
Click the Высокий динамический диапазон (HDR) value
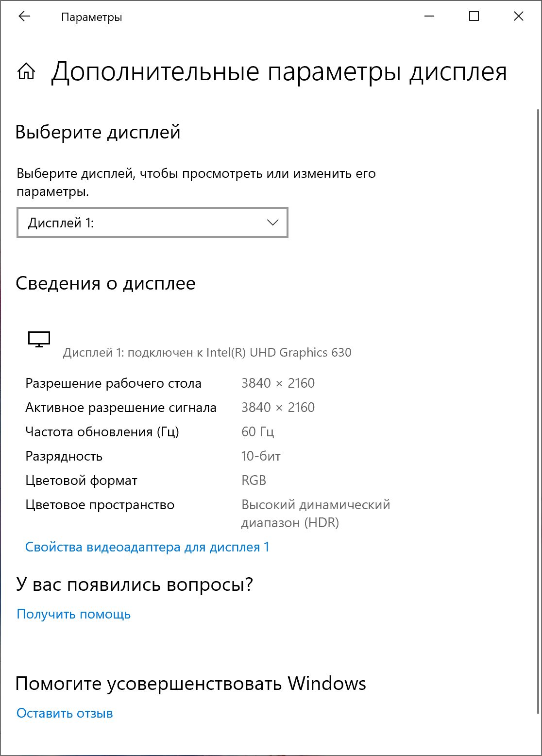[316, 514]
